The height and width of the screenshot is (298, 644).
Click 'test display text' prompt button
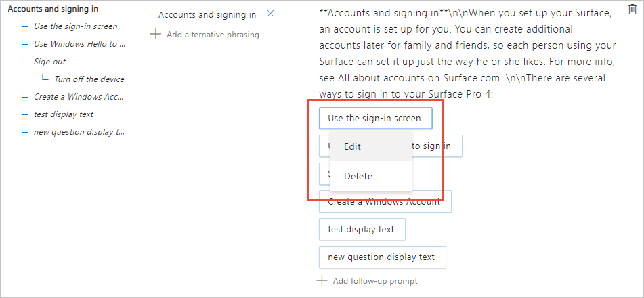coord(361,229)
